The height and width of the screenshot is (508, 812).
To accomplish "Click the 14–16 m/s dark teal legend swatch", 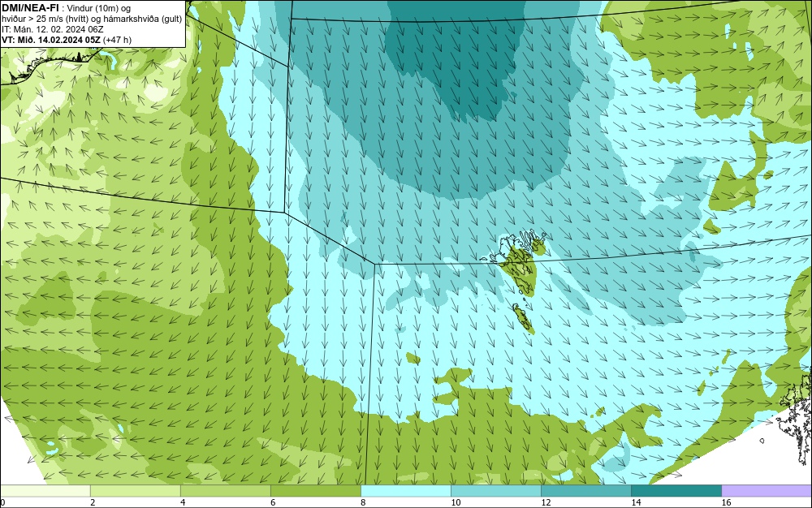I will tap(676, 491).
